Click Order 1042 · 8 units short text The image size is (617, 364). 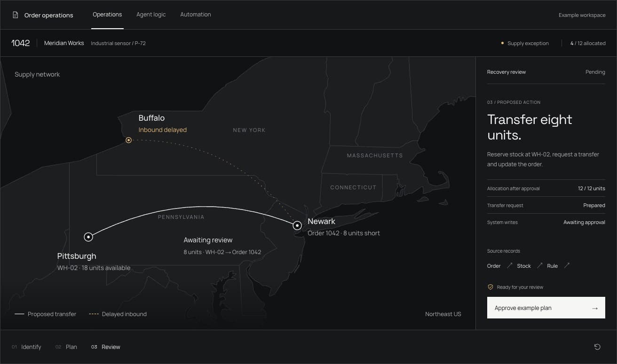[x=344, y=233]
